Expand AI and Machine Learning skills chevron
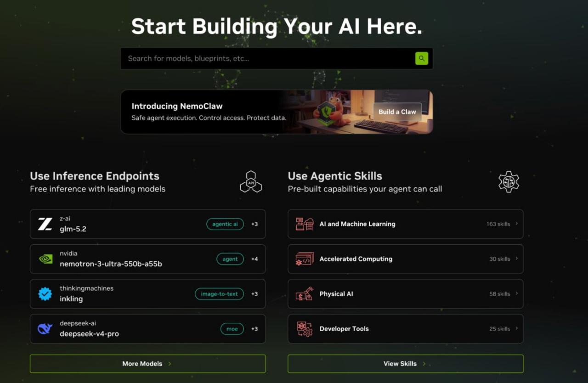Viewport: 588px width, 383px height. pyautogui.click(x=517, y=224)
